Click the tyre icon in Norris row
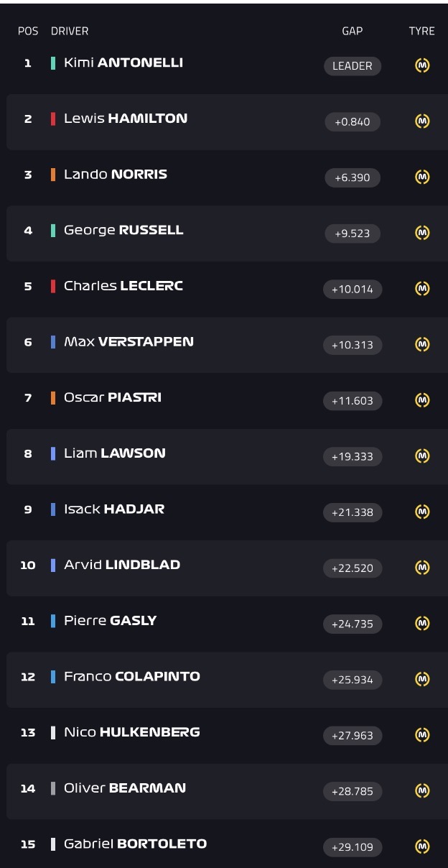 (x=423, y=177)
